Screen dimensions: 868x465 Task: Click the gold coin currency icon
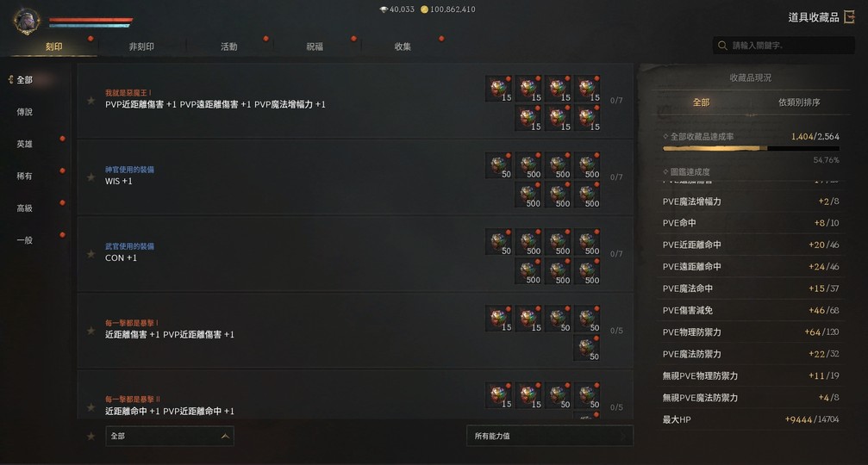coord(424,9)
